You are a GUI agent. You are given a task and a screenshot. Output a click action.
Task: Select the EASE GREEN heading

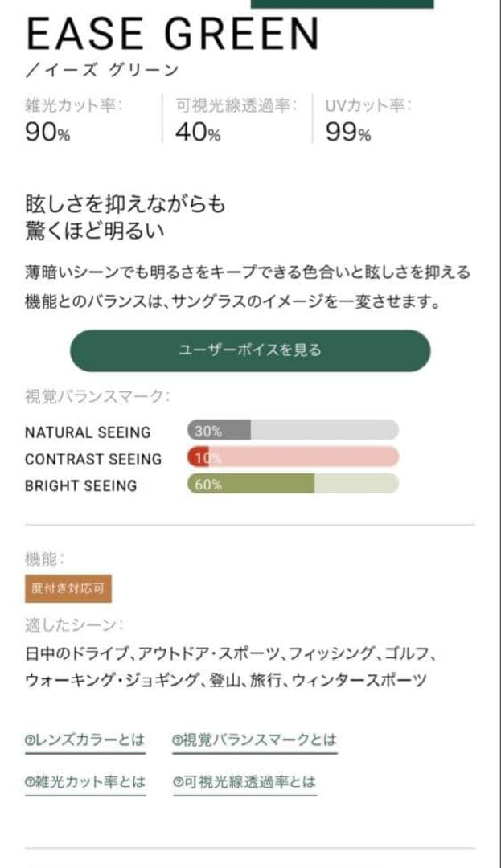pyautogui.click(x=173, y=35)
